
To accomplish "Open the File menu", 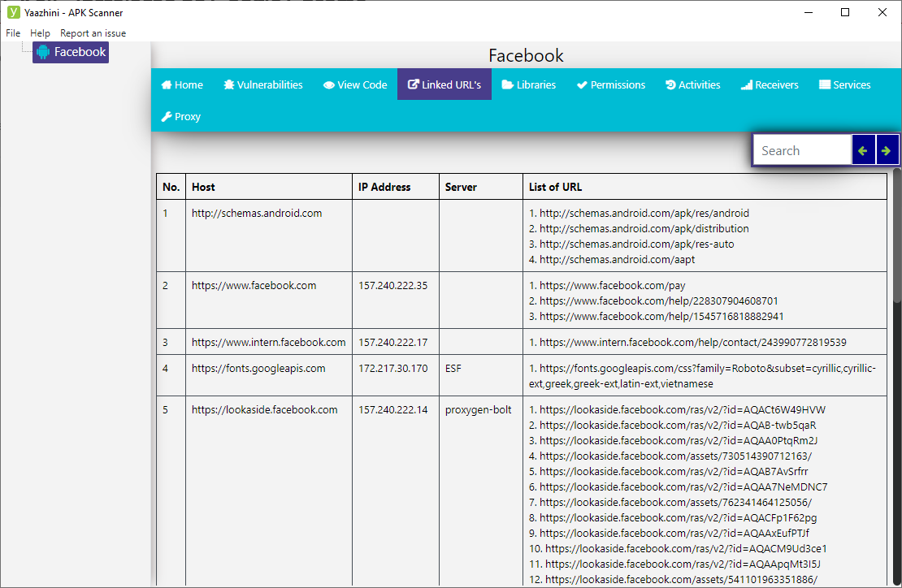I will pyautogui.click(x=13, y=33).
